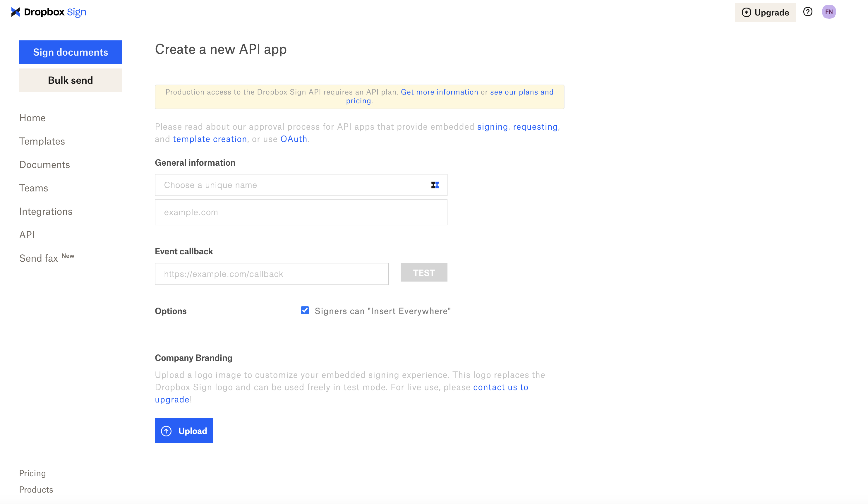Screen dimensions: 868x504
Task: Navigate to Integrations in sidebar
Action: coord(46,212)
